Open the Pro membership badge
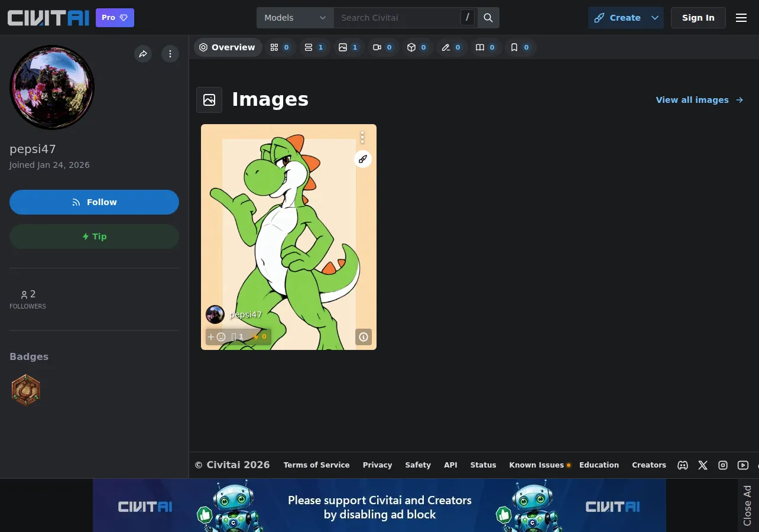The width and height of the screenshot is (759, 532). (x=115, y=18)
